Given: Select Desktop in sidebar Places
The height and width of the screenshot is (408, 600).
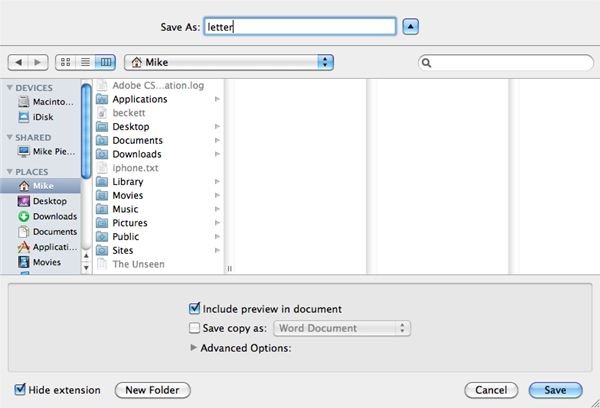Looking at the screenshot, I should pyautogui.click(x=42, y=201).
